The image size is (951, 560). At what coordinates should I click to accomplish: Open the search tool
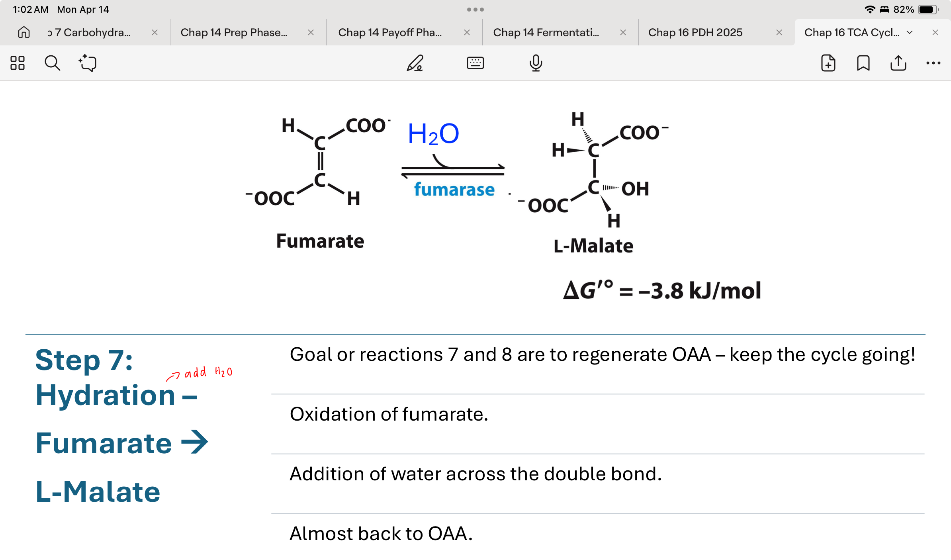52,63
